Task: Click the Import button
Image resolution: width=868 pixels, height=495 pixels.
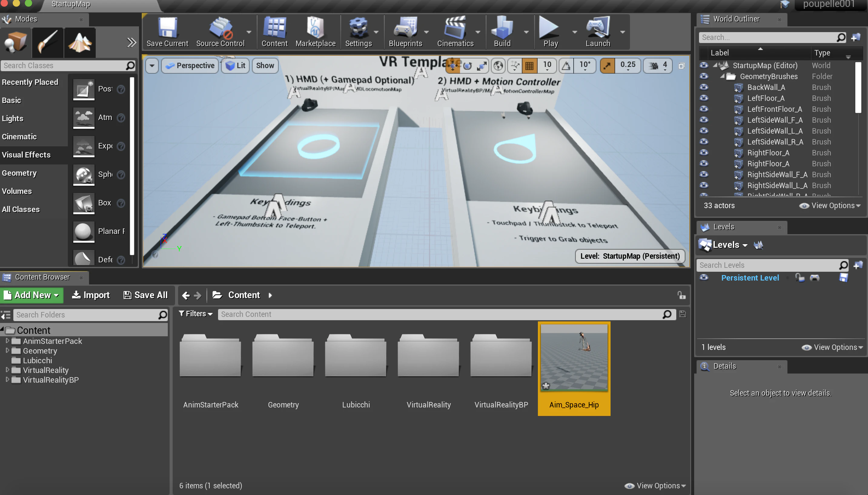Action: click(91, 295)
